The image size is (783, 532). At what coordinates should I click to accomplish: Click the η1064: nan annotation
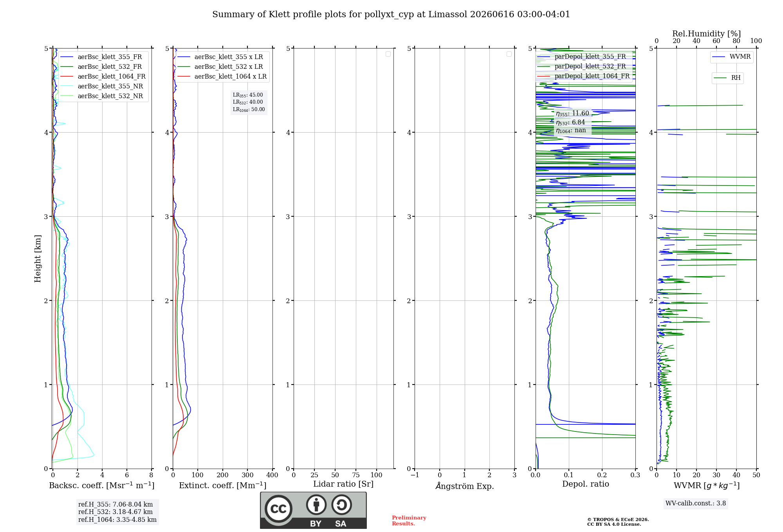[x=571, y=131]
